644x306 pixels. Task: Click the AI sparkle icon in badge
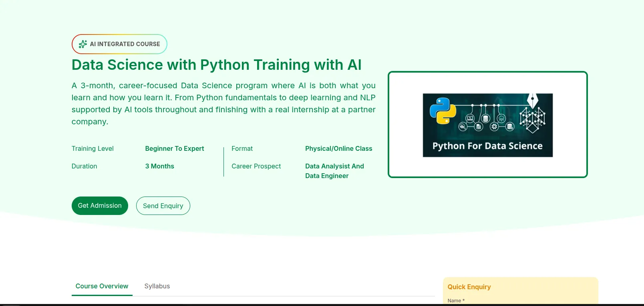pos(83,44)
